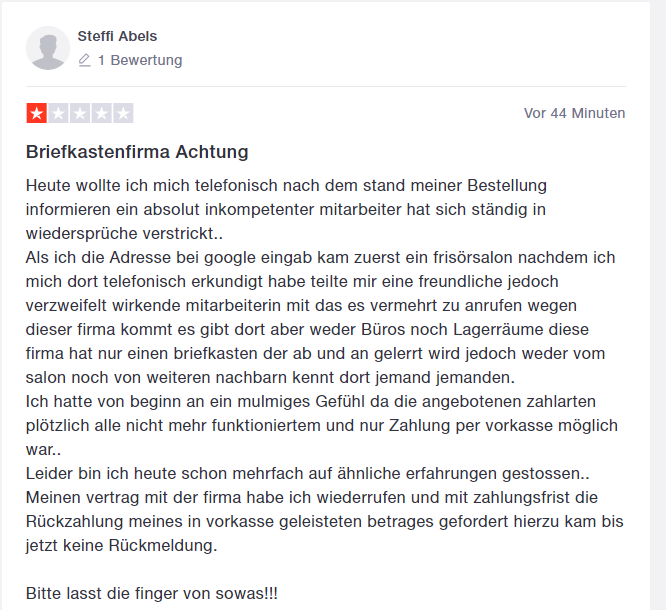This screenshot has height=610, width=666.
Task: Click the first red rating star
Action: [x=37, y=113]
